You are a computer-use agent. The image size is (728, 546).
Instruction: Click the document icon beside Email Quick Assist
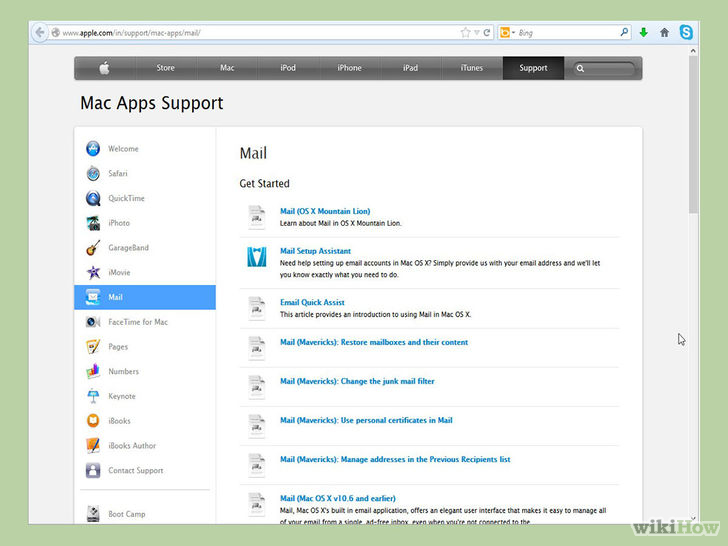256,309
